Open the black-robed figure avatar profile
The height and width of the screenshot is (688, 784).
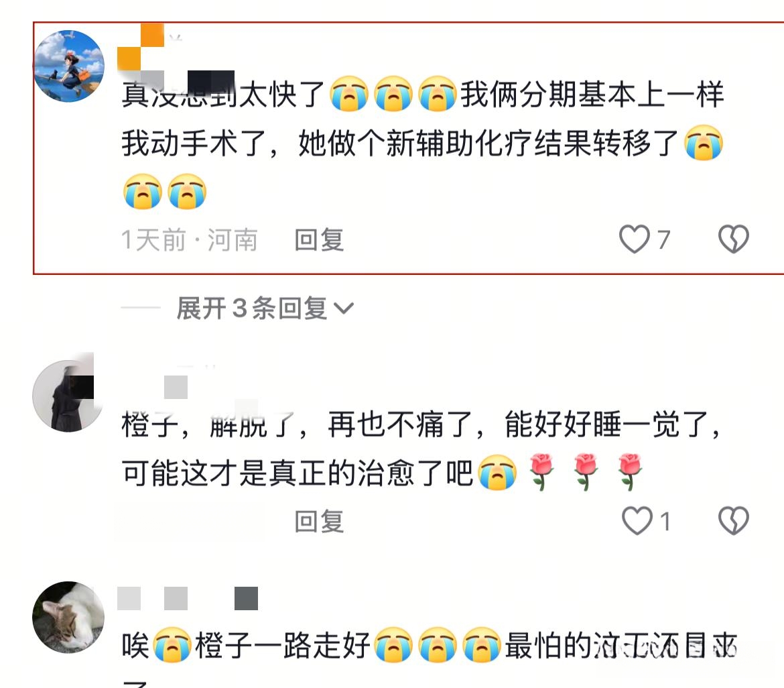(x=67, y=395)
